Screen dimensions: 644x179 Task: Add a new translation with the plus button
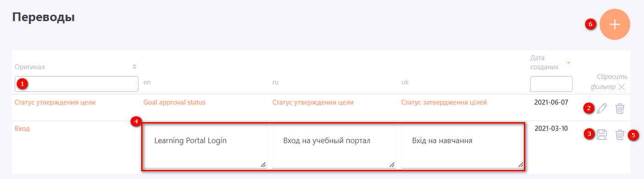614,24
